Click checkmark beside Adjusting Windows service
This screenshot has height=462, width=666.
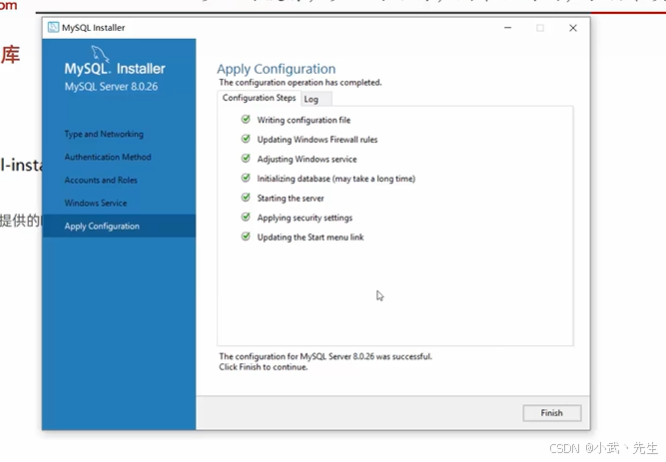click(x=246, y=158)
